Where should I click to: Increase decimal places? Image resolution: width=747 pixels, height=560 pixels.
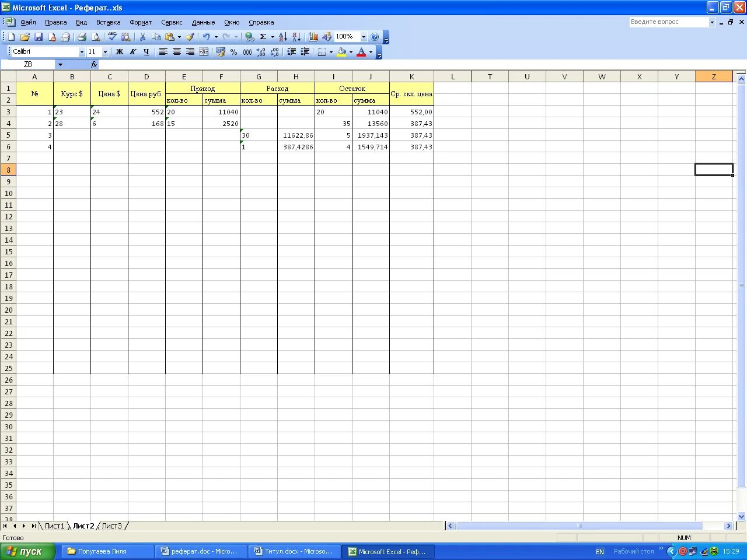tap(261, 52)
